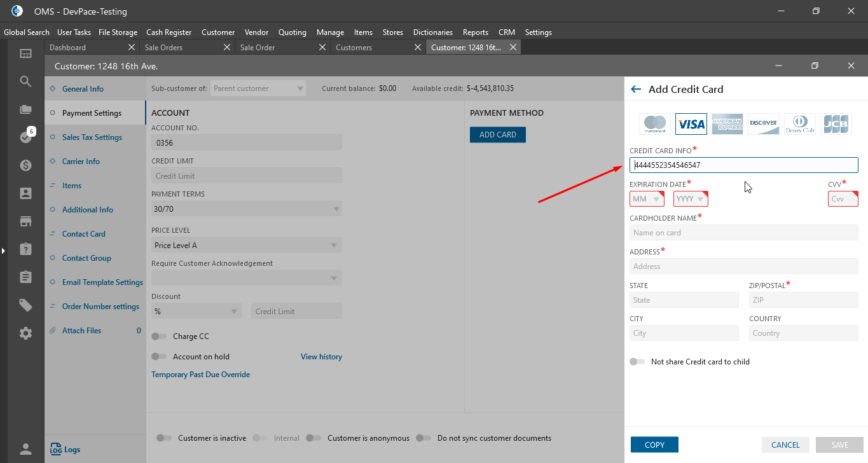The image size is (868, 463).
Task: Click the Country input field
Action: [x=804, y=333]
